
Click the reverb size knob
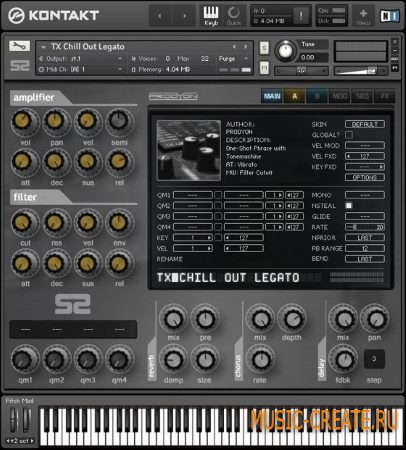(x=205, y=360)
